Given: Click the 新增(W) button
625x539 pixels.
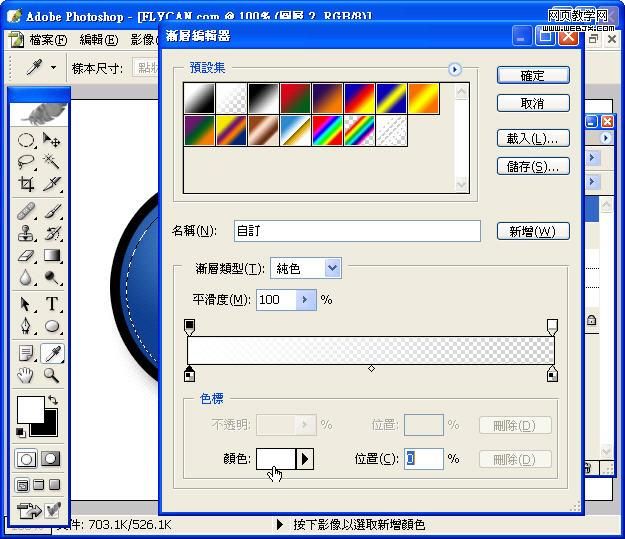Looking at the screenshot, I should click(x=533, y=231).
